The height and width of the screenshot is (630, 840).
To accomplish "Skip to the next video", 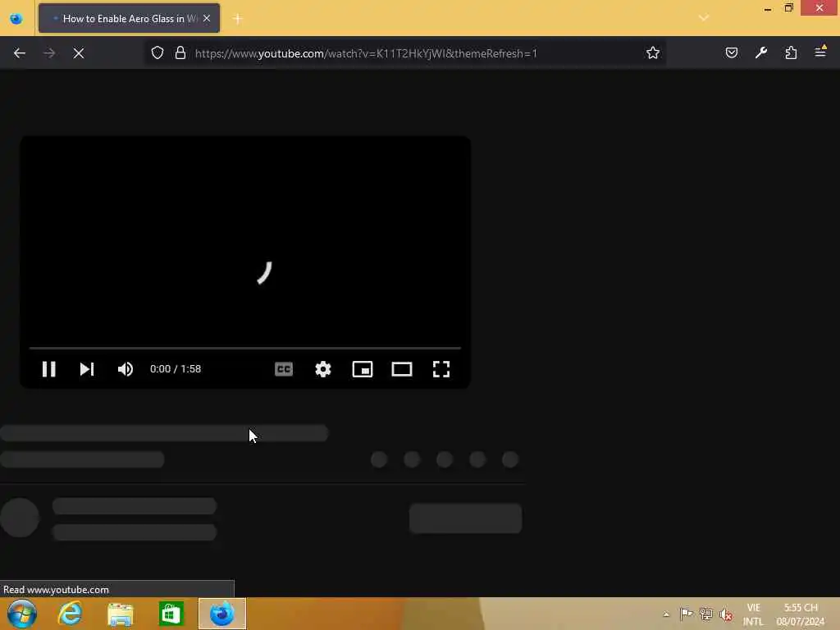I will click(x=87, y=369).
